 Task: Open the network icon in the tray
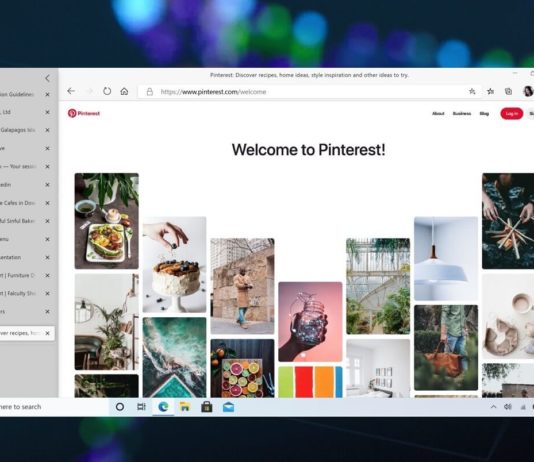click(x=523, y=407)
